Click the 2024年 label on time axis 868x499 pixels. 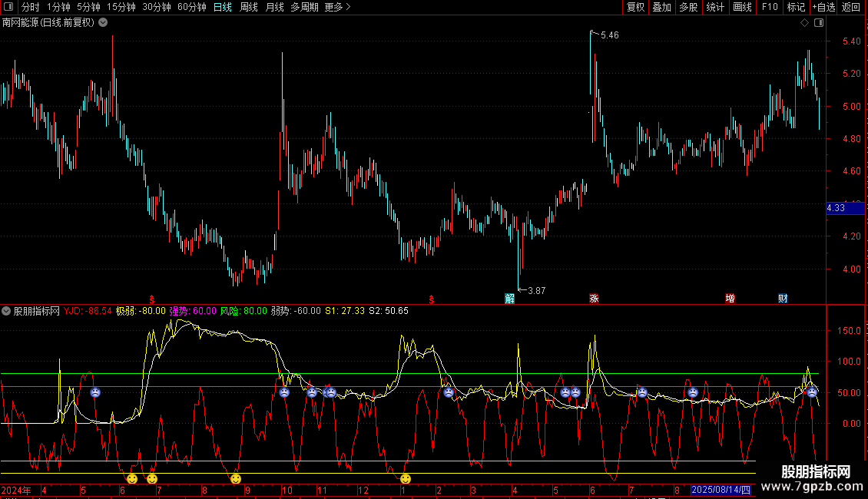click(x=16, y=490)
